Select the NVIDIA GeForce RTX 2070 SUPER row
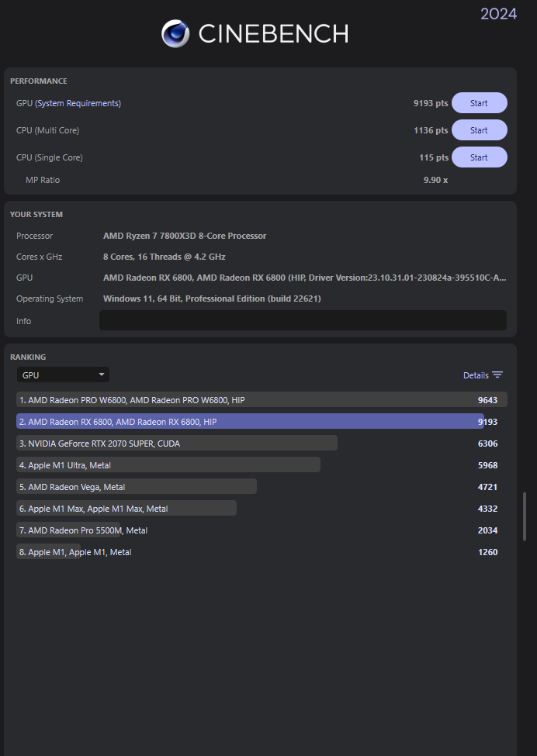The height and width of the screenshot is (756, 537). (x=262, y=443)
